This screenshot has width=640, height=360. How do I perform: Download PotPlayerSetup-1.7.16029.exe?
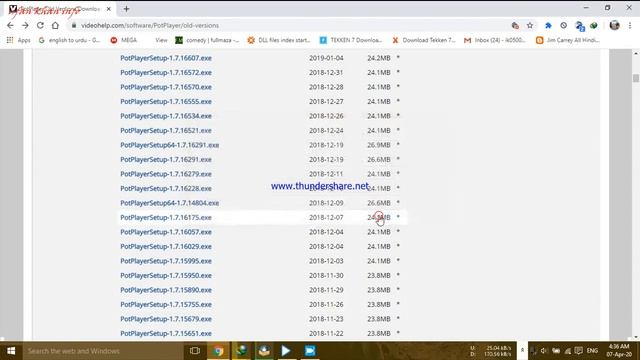click(166, 246)
